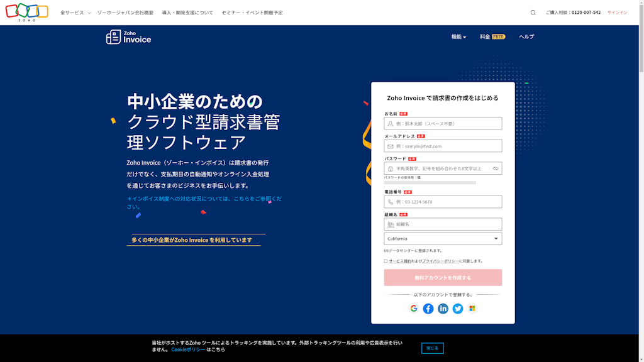644x362 pixels.
Task: Check the service terms agreement checkbox
Action: pyautogui.click(x=386, y=260)
